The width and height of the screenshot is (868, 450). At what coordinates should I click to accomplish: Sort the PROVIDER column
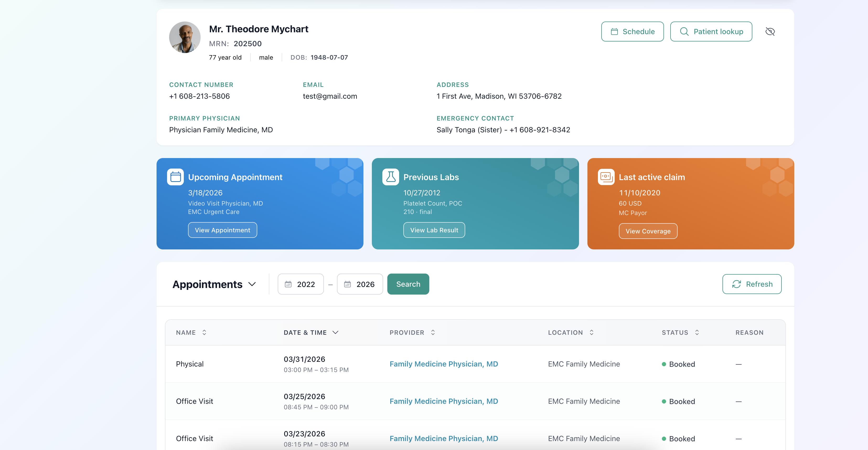click(x=433, y=332)
